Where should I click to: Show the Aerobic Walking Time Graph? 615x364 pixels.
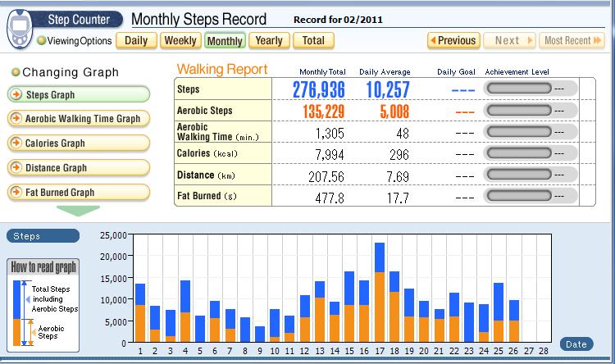[x=79, y=119]
